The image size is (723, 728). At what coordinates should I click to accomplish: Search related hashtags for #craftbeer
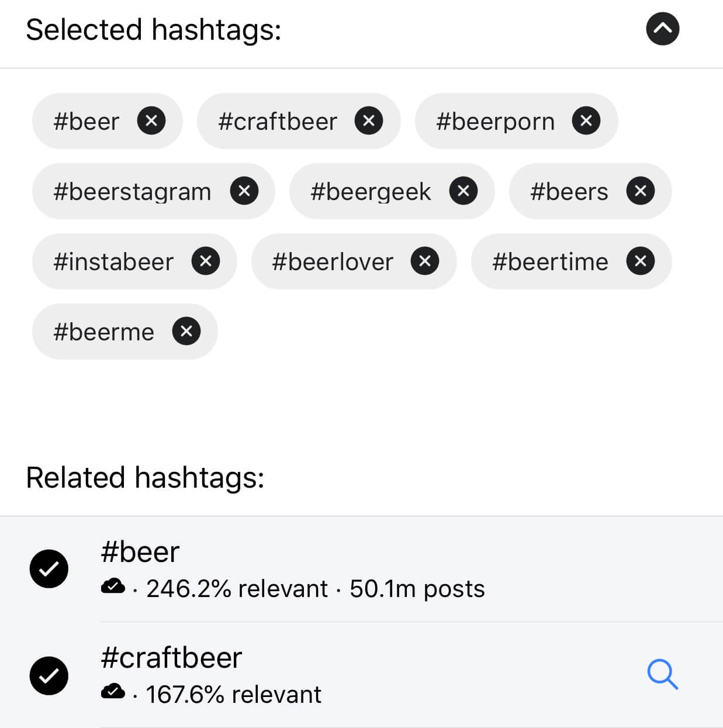pos(663,675)
